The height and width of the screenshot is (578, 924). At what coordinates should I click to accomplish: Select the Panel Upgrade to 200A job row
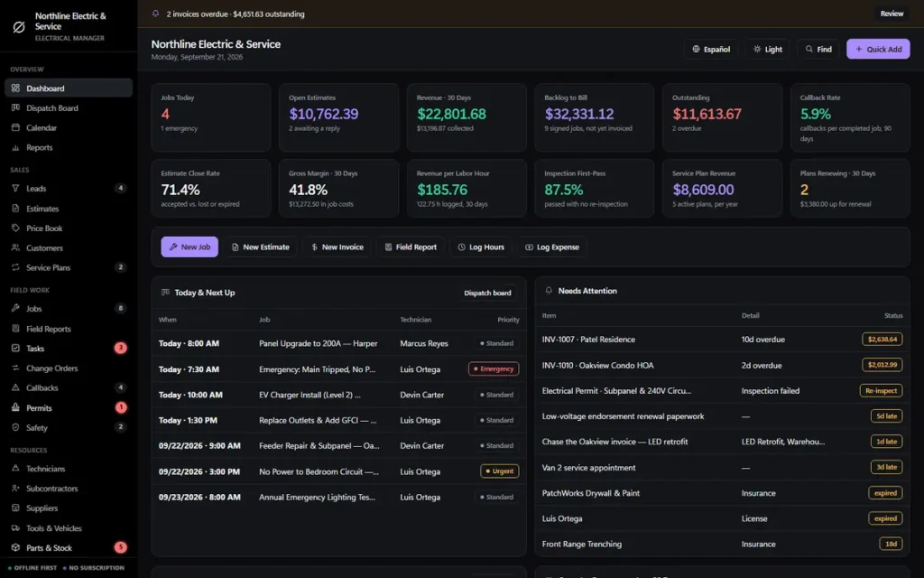[339, 343]
